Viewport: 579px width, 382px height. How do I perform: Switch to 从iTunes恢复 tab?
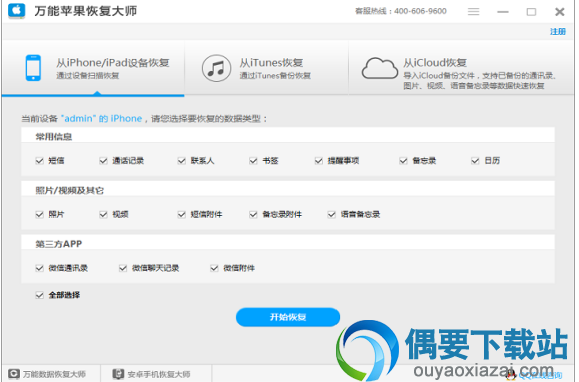[267, 68]
